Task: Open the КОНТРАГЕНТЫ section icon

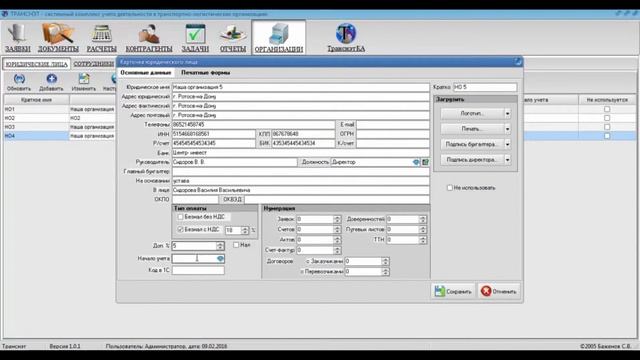Action: pos(149,34)
